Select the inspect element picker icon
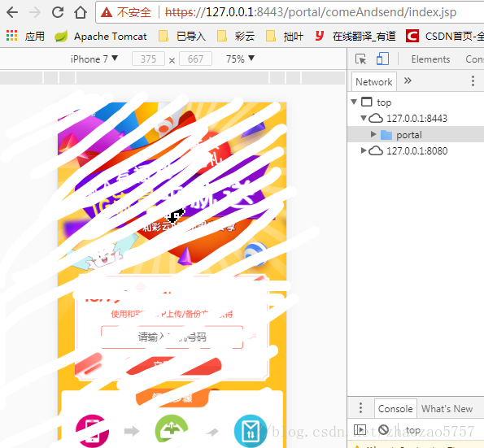 pyautogui.click(x=360, y=59)
